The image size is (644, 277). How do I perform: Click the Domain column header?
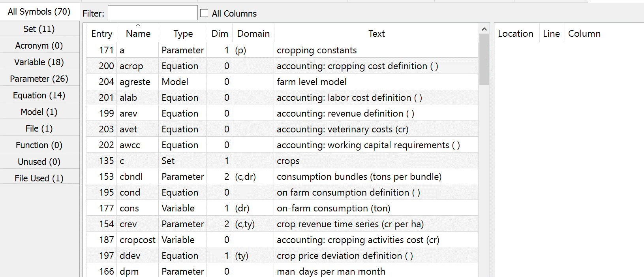point(253,34)
